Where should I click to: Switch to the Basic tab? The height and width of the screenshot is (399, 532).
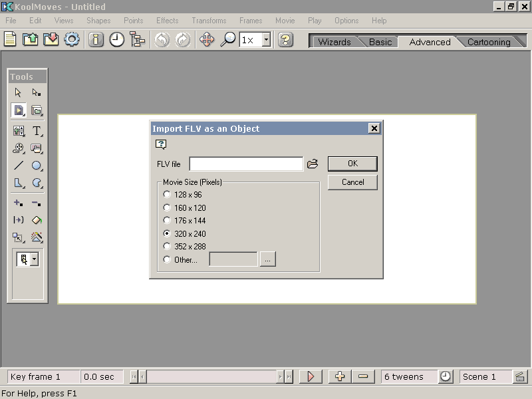[x=380, y=42]
